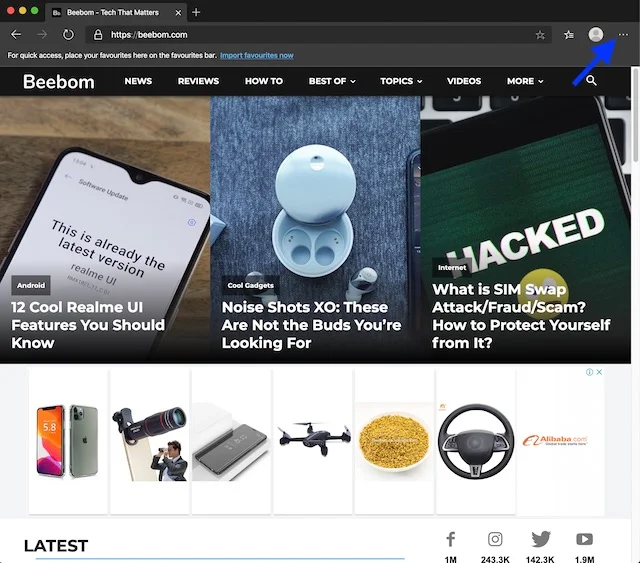This screenshot has height=563, width=640.
Task: Open the user profile avatar
Action: [596, 35]
